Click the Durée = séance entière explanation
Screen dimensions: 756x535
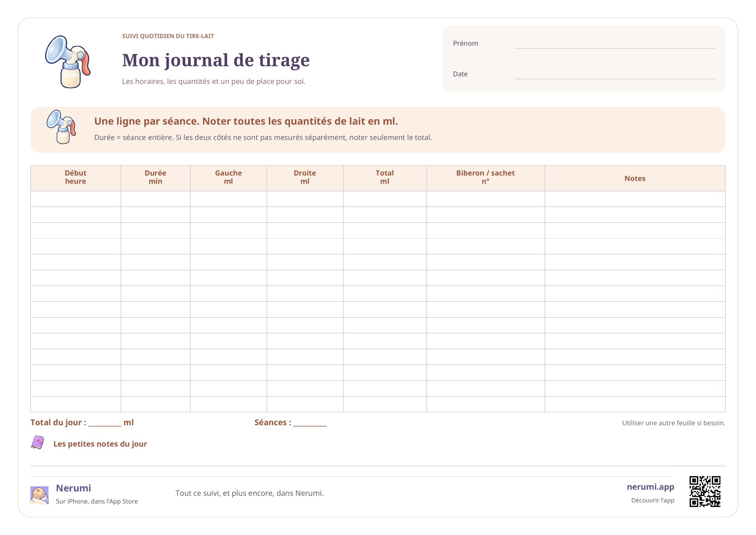click(263, 137)
